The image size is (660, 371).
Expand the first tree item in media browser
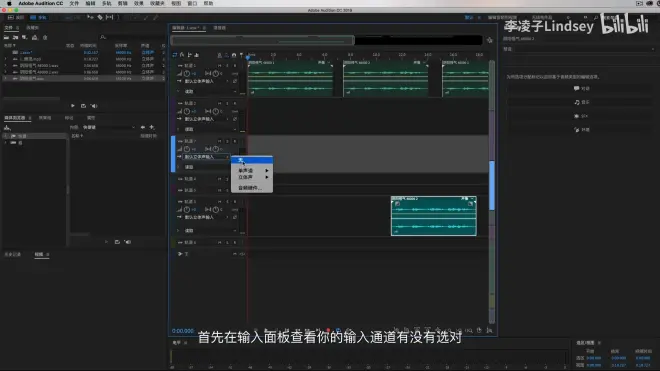(x=5, y=136)
